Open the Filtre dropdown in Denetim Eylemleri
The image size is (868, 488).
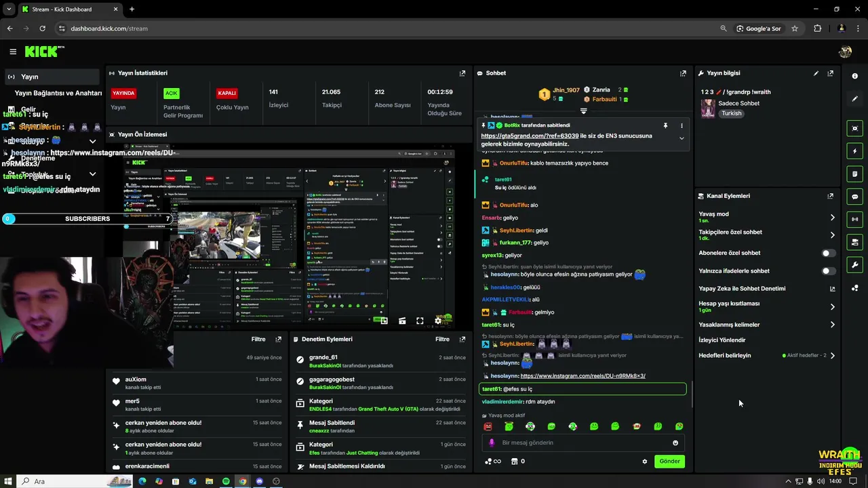(x=442, y=339)
